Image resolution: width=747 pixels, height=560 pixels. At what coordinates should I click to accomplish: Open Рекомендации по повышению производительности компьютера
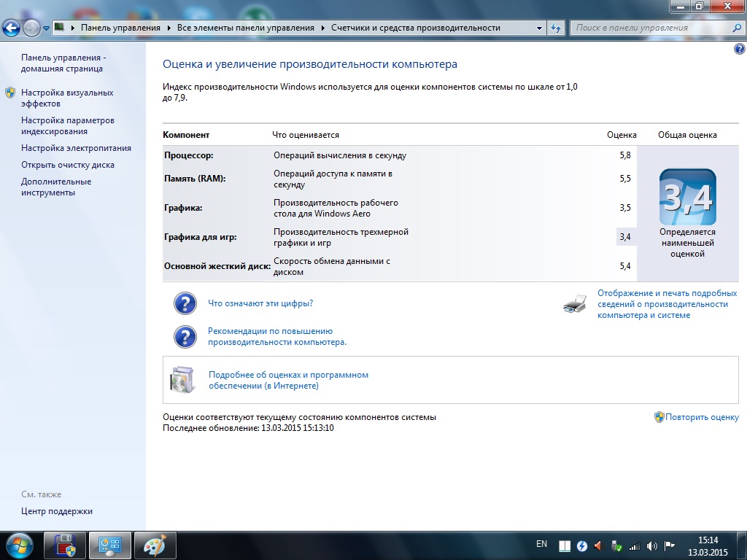(x=276, y=337)
